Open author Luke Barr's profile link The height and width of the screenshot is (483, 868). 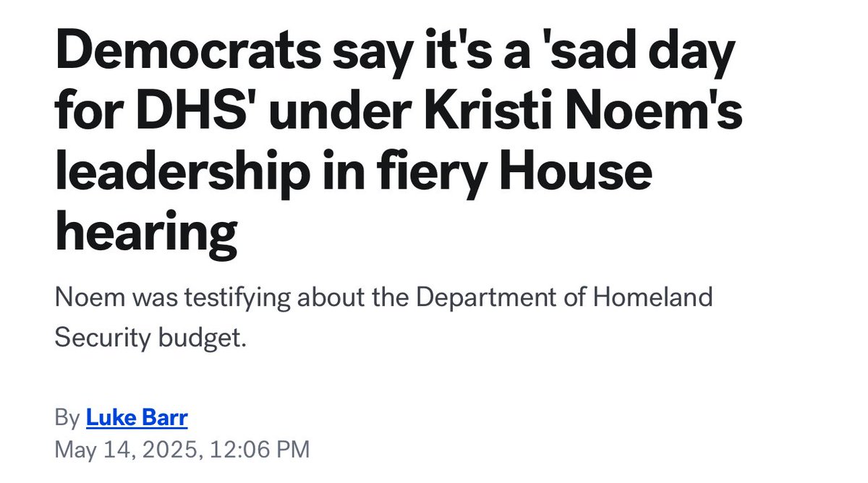[x=137, y=417]
